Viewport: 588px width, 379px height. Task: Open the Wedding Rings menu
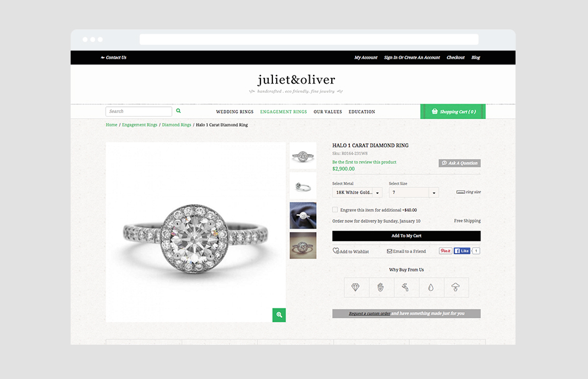(x=235, y=112)
